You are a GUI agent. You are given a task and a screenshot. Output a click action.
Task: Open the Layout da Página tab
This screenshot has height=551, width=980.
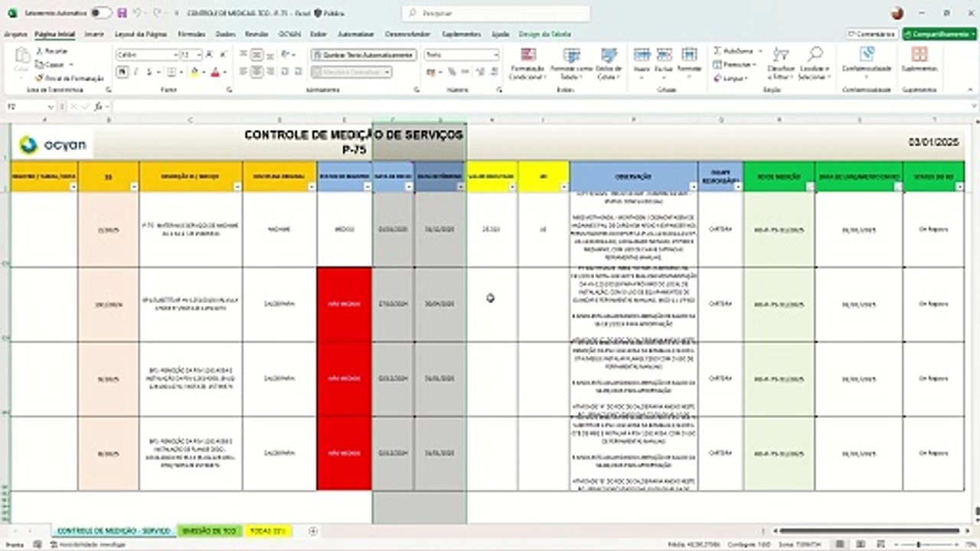[x=141, y=34]
